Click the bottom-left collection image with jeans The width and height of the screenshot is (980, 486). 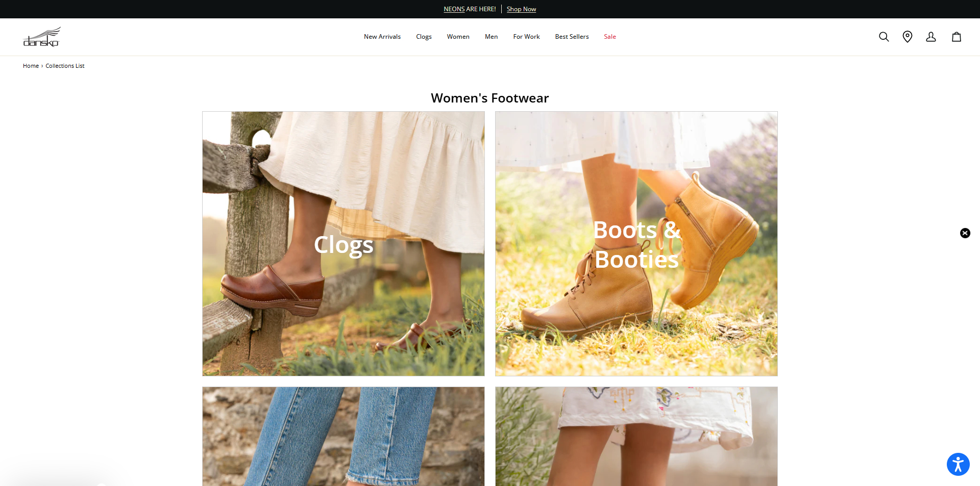pos(344,437)
